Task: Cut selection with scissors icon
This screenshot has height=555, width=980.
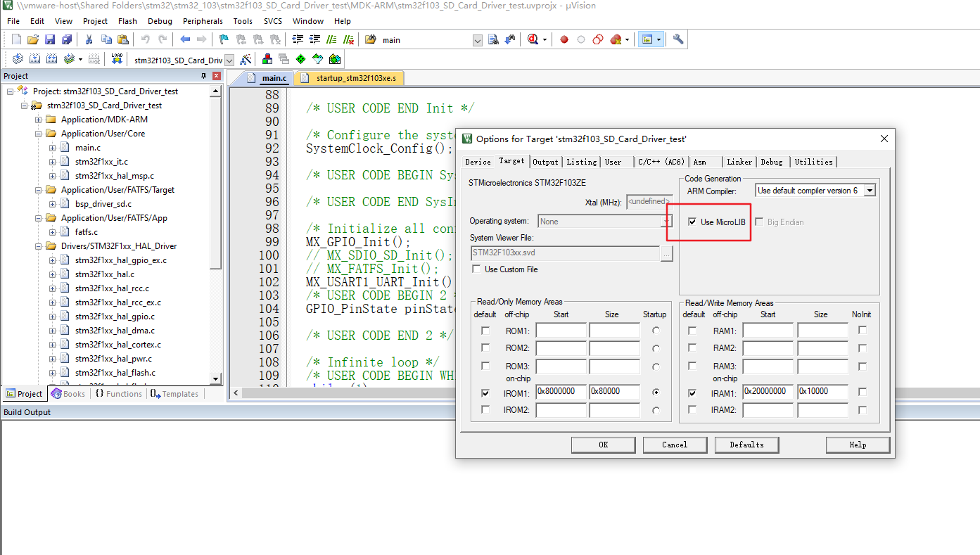Action: [89, 39]
